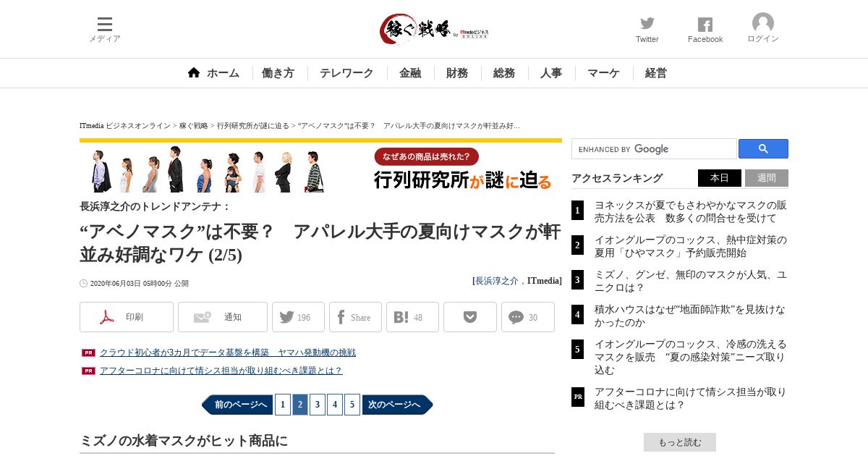
Task: Open 稼ぐ戦略 breadcrumb link
Action: 193,126
